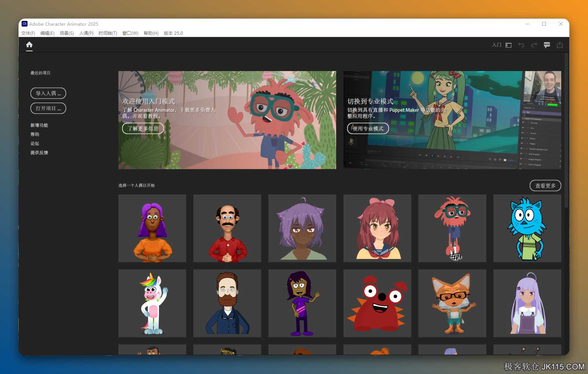Screen dimensions: 588x374
Task: Click the vertical scrollbar of home page
Action: point(566,131)
